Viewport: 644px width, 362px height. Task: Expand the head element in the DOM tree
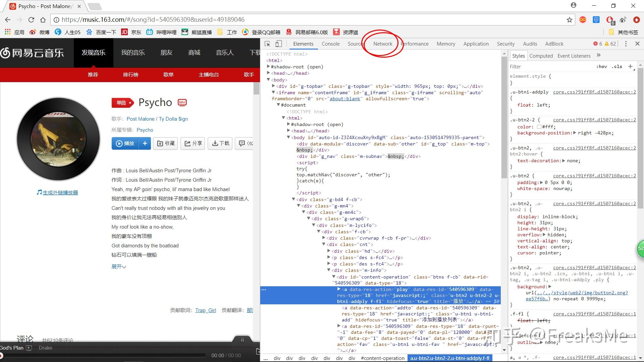pos(269,73)
